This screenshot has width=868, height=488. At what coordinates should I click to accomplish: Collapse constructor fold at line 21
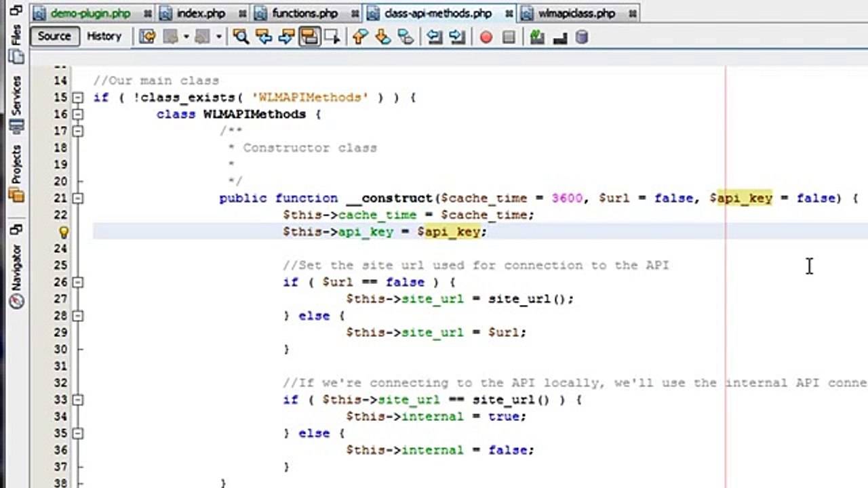pyautogui.click(x=78, y=199)
